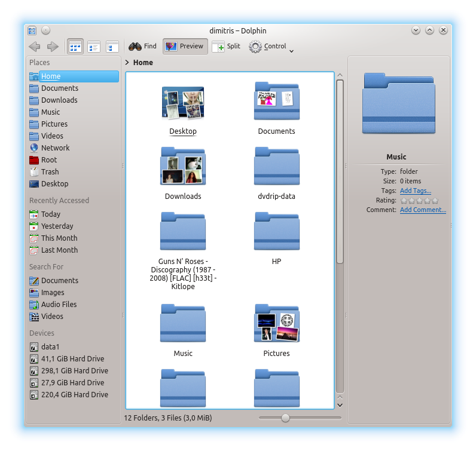Image resolution: width=476 pixels, height=451 pixels.
Task: Show files accessed Today
Action: tap(74, 214)
